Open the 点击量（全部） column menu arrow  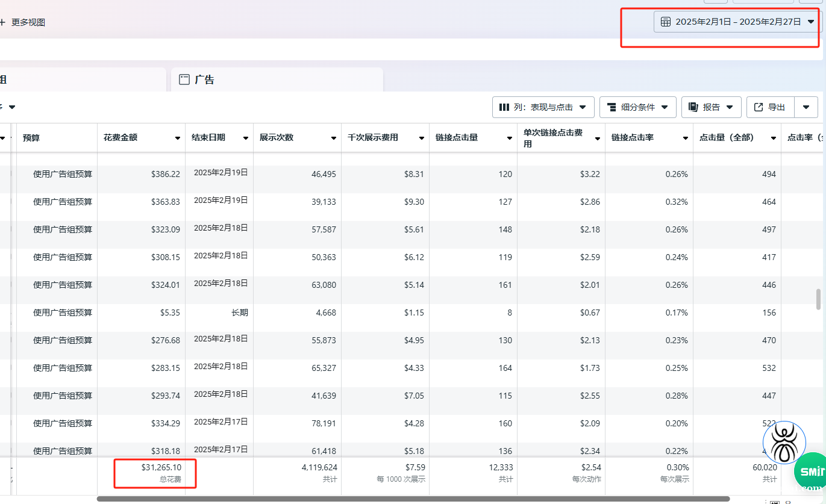[x=774, y=138]
